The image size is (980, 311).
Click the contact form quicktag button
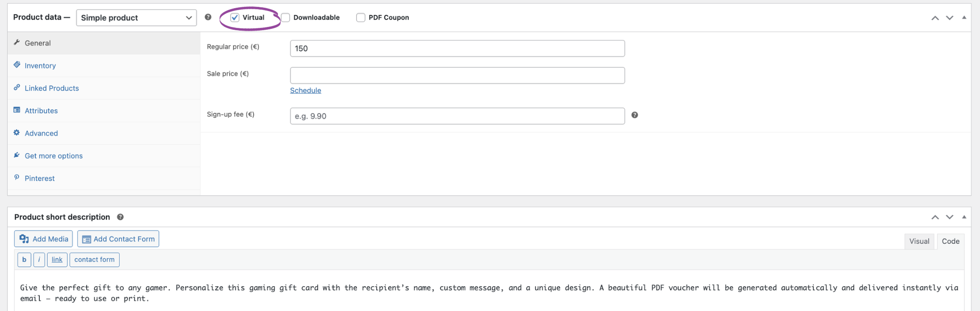(x=95, y=259)
